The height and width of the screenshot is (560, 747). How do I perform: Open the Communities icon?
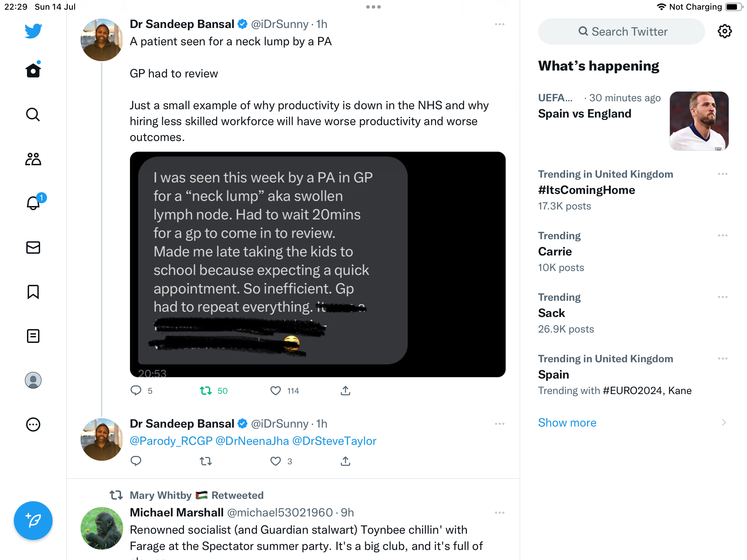pos(33,159)
